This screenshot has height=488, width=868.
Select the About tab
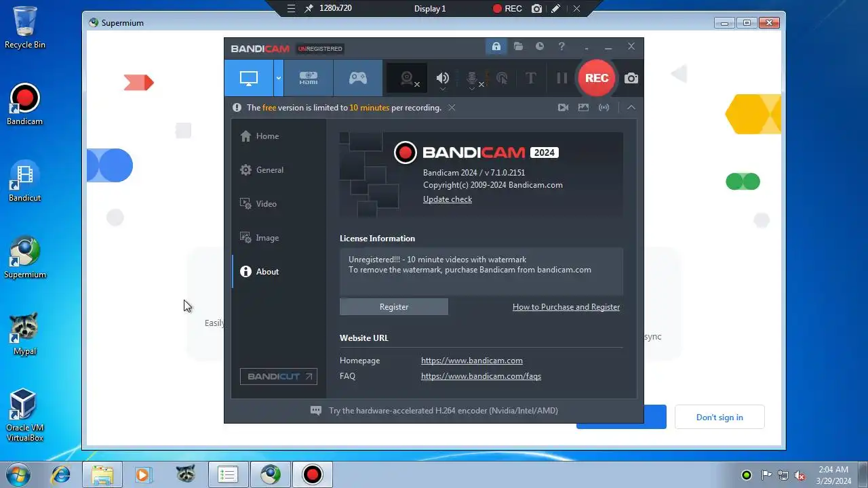click(279, 272)
